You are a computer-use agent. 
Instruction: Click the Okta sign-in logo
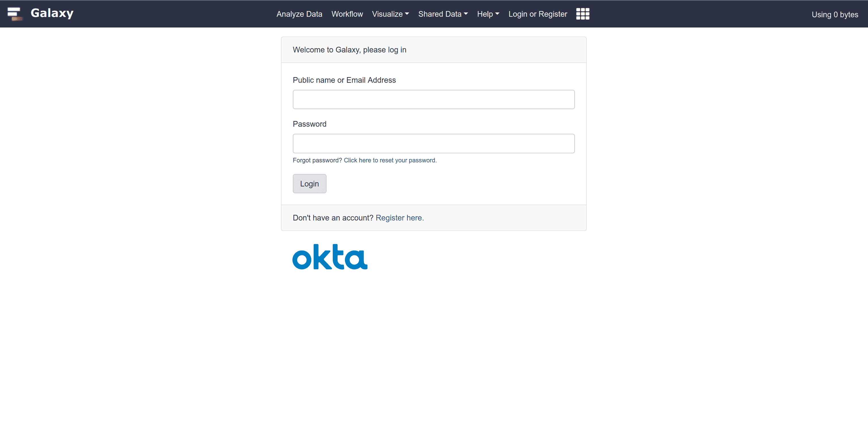[x=330, y=257]
